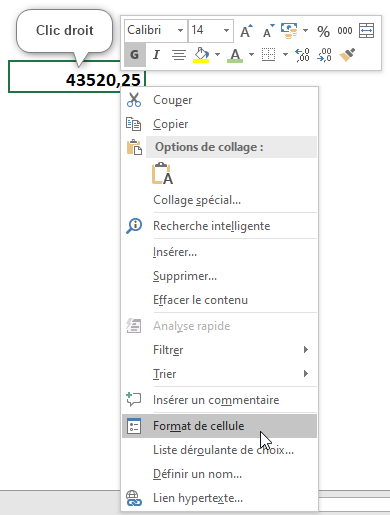This screenshot has height=515, width=390.
Task: Center-align text with the alignment icon
Action: 179,55
